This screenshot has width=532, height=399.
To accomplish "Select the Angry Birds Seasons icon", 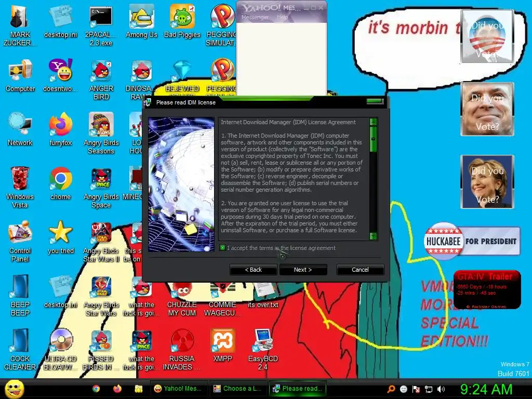I will [101, 134].
